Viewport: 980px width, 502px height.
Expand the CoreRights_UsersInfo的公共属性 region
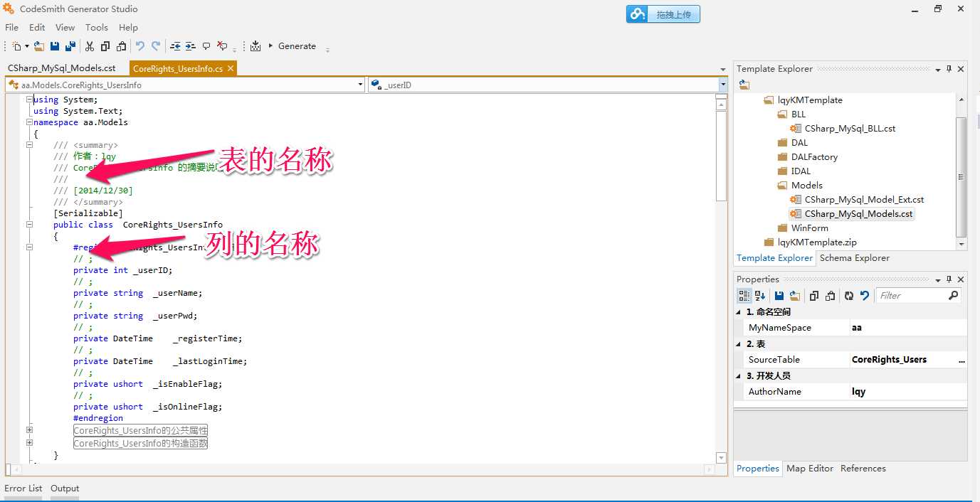point(30,430)
